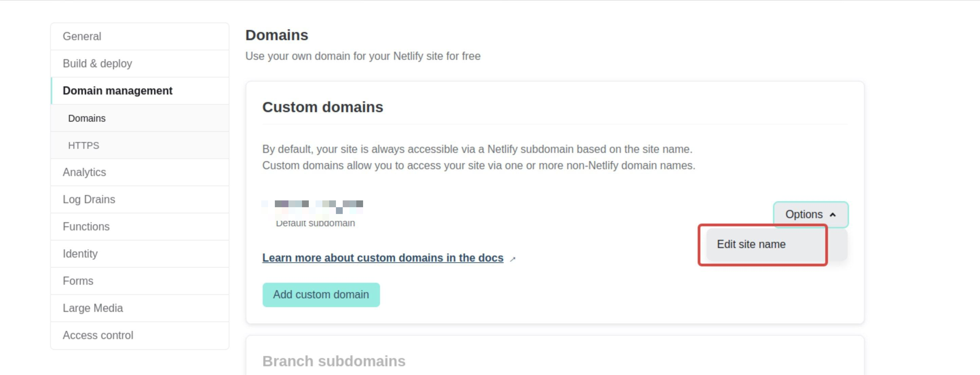The image size is (980, 375).
Task: Choose Edit site name option
Action: pyautogui.click(x=751, y=245)
